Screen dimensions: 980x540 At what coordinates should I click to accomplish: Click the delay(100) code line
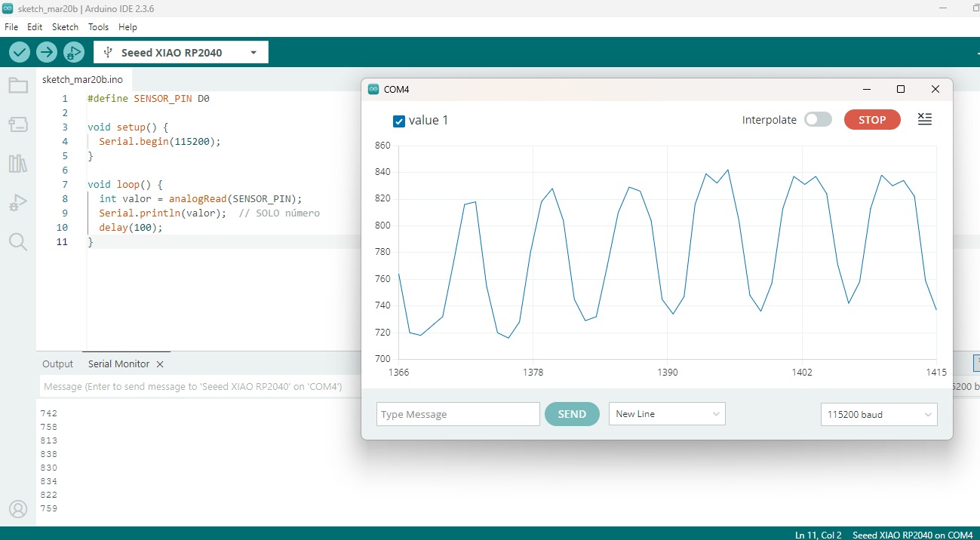(131, 228)
